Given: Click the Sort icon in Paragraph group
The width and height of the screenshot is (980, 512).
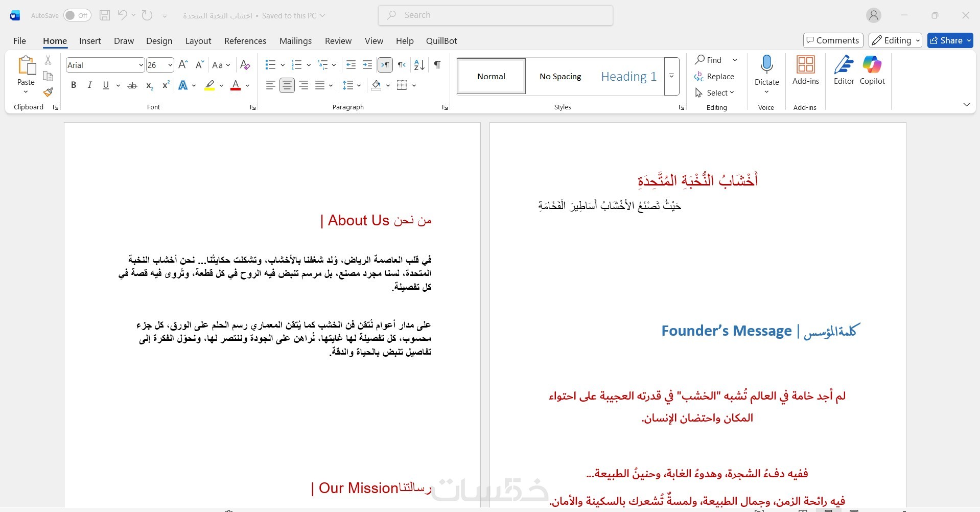Looking at the screenshot, I should point(419,65).
